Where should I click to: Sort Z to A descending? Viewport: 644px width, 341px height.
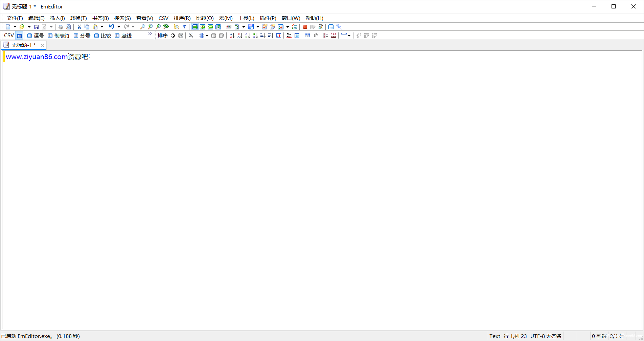pos(240,35)
